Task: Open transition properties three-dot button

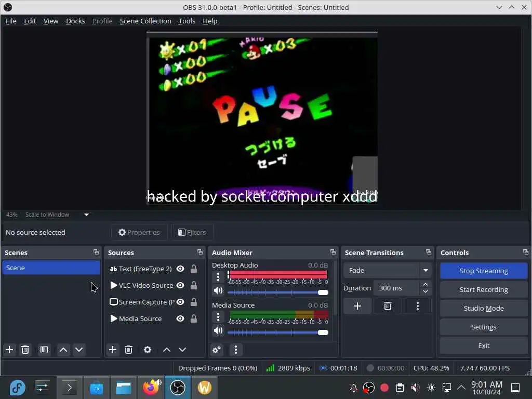Action: (418, 306)
